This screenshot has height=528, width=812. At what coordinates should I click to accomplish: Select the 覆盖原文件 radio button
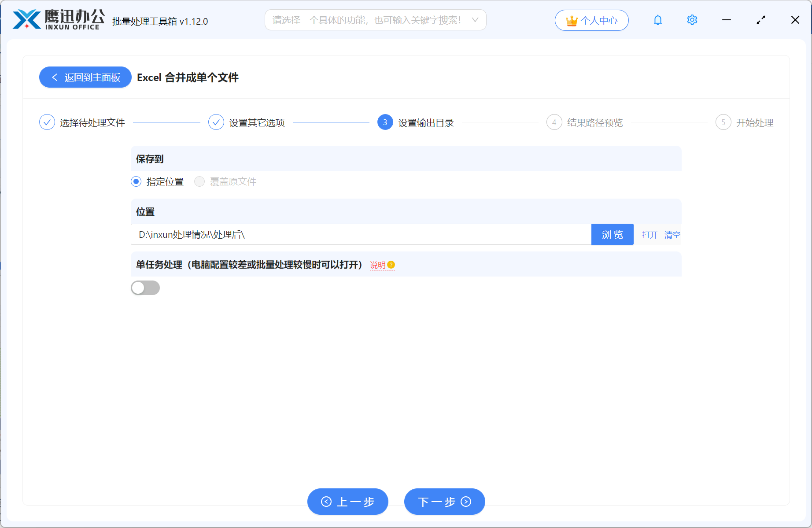click(199, 181)
